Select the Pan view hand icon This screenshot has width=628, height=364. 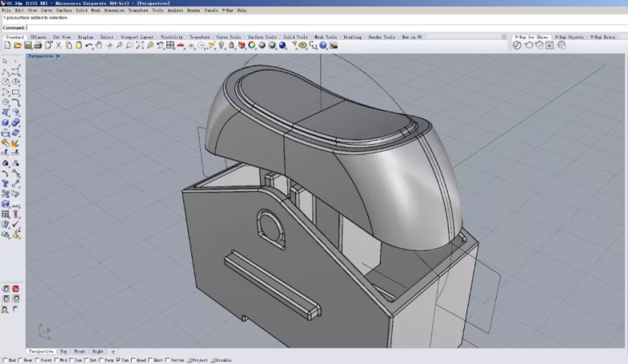pyautogui.click(x=98, y=46)
